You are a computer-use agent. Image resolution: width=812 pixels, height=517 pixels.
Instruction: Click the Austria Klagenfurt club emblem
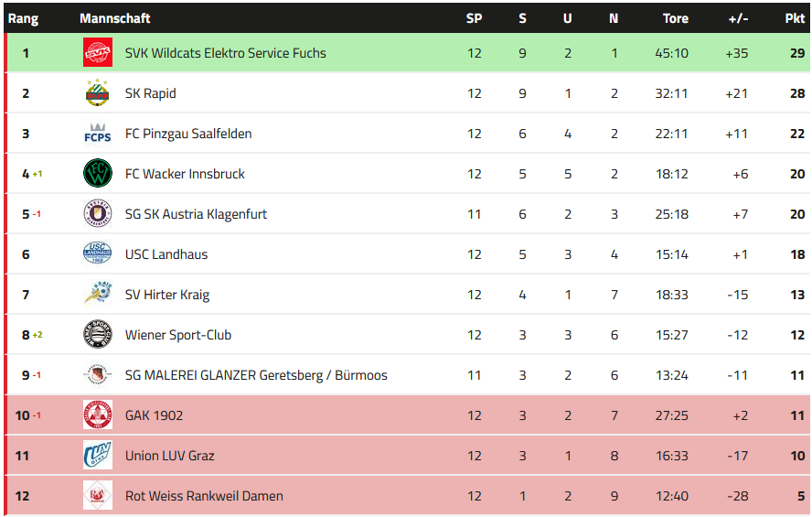[98, 214]
